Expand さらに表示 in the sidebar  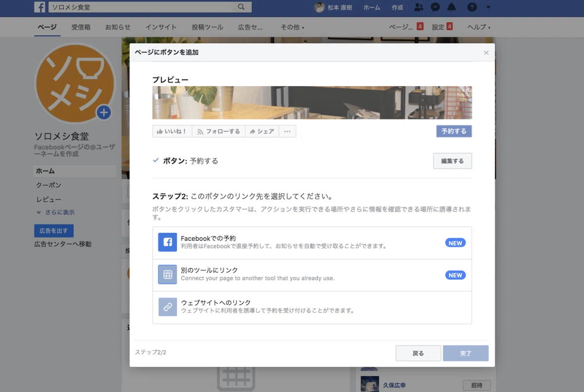55,213
